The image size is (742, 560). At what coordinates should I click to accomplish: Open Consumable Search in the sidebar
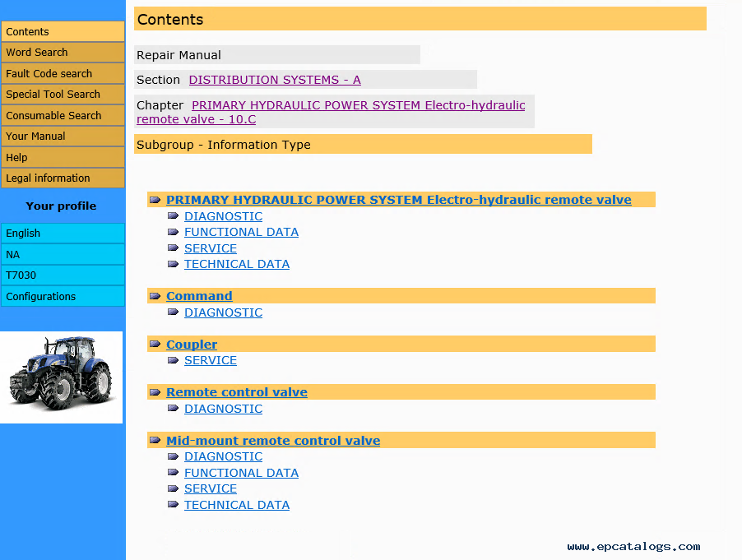coord(63,115)
